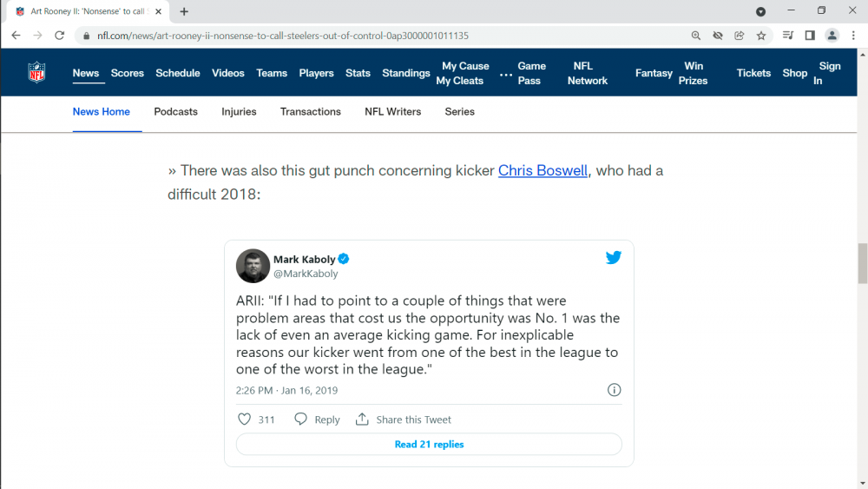Open the Chris Boswell link

click(542, 170)
